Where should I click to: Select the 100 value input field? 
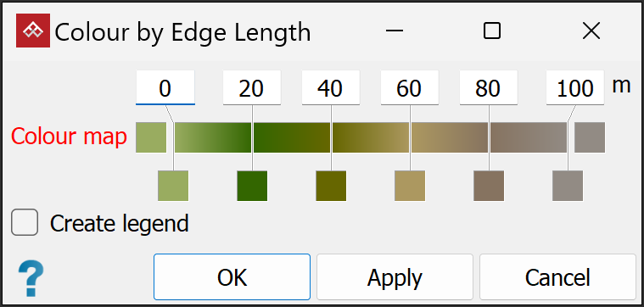point(575,87)
